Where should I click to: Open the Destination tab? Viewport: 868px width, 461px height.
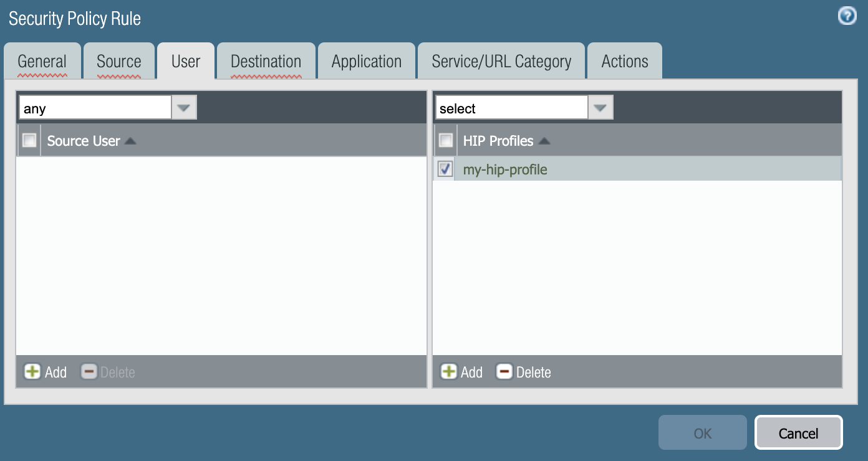click(266, 61)
